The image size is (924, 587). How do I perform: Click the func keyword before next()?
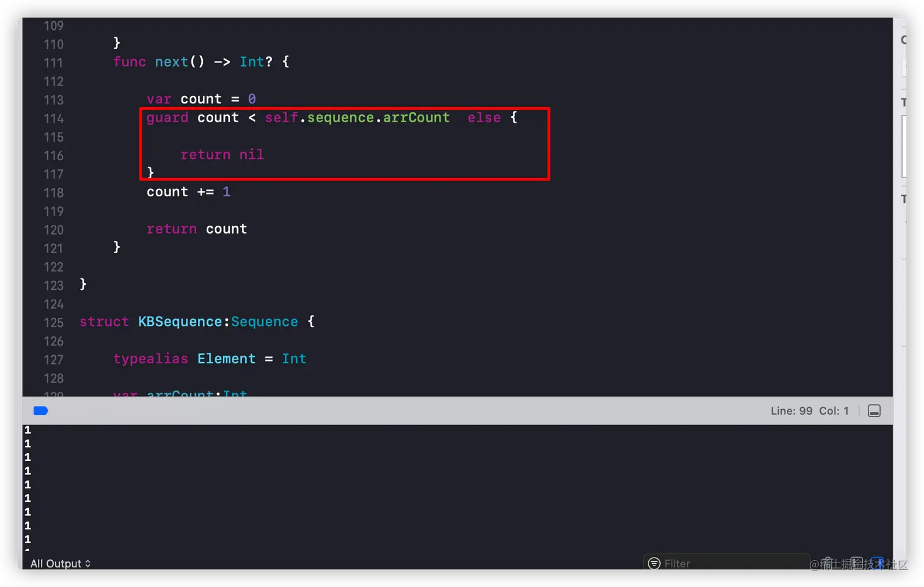130,62
